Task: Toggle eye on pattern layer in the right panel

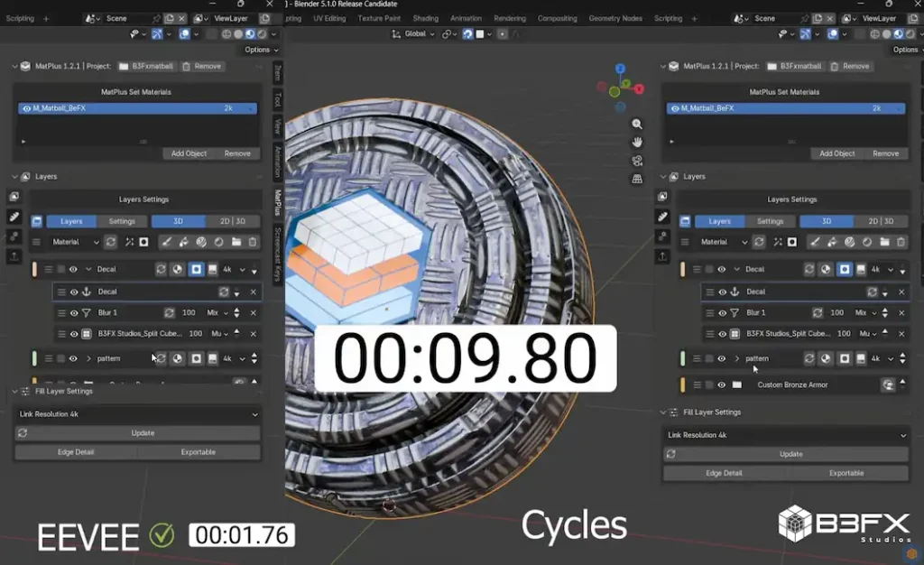Action: point(721,358)
